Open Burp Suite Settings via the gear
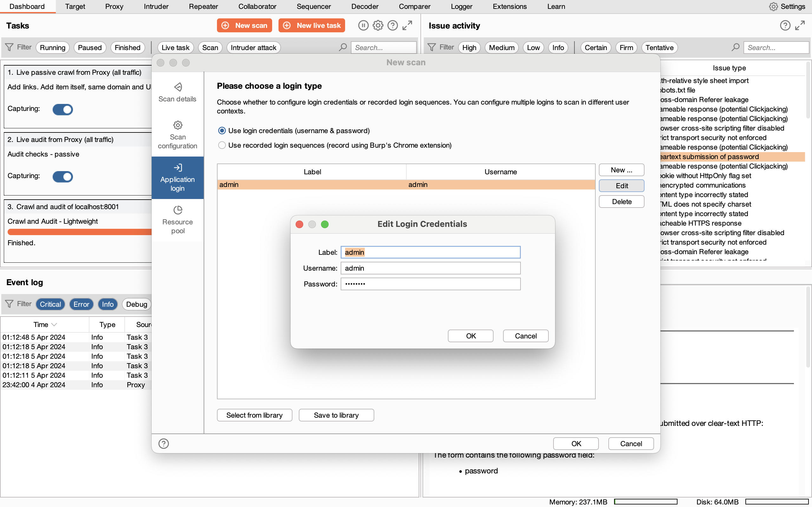 point(774,6)
